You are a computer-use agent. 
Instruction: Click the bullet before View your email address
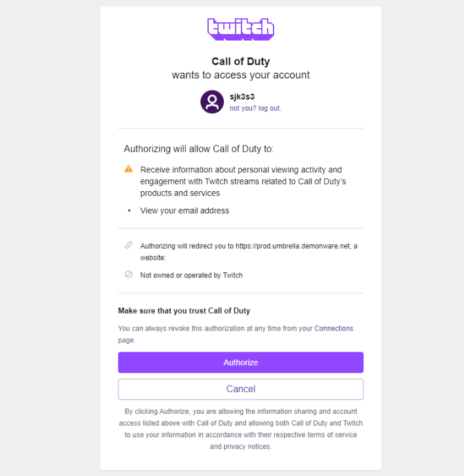(x=129, y=211)
